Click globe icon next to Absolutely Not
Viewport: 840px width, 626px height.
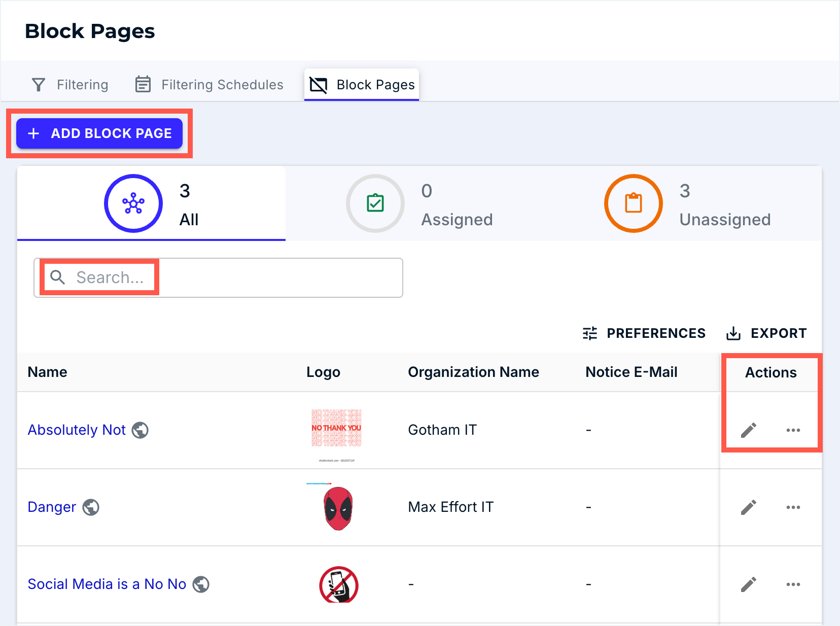pyautogui.click(x=140, y=430)
